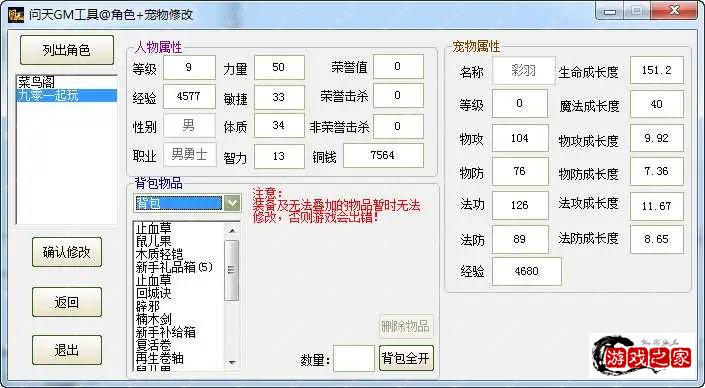The width and height of the screenshot is (705, 388).
Task: Click the 非荣誉击杀 field
Action: coord(398,126)
